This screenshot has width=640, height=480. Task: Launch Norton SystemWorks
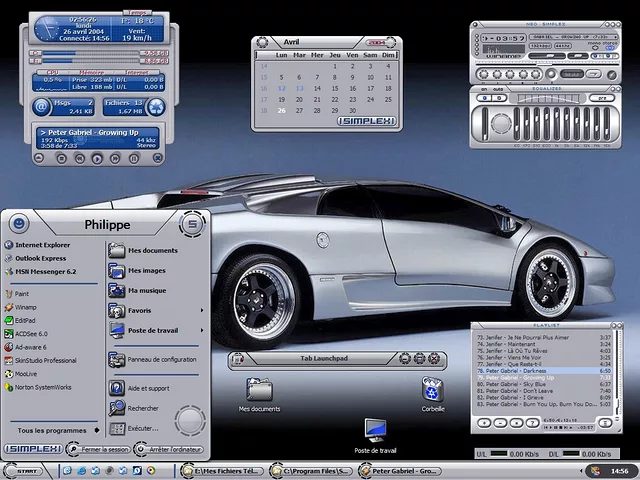(x=42, y=387)
